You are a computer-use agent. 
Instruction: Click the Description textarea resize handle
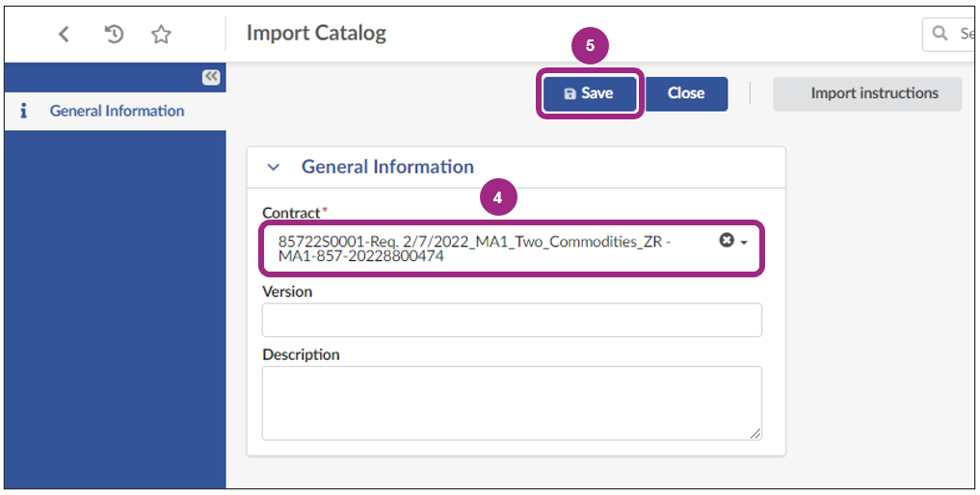755,433
